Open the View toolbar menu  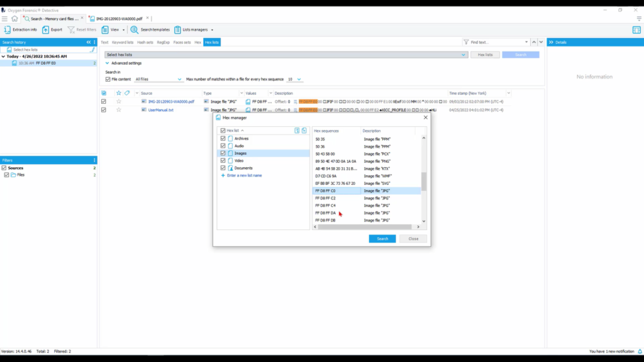(x=110, y=30)
